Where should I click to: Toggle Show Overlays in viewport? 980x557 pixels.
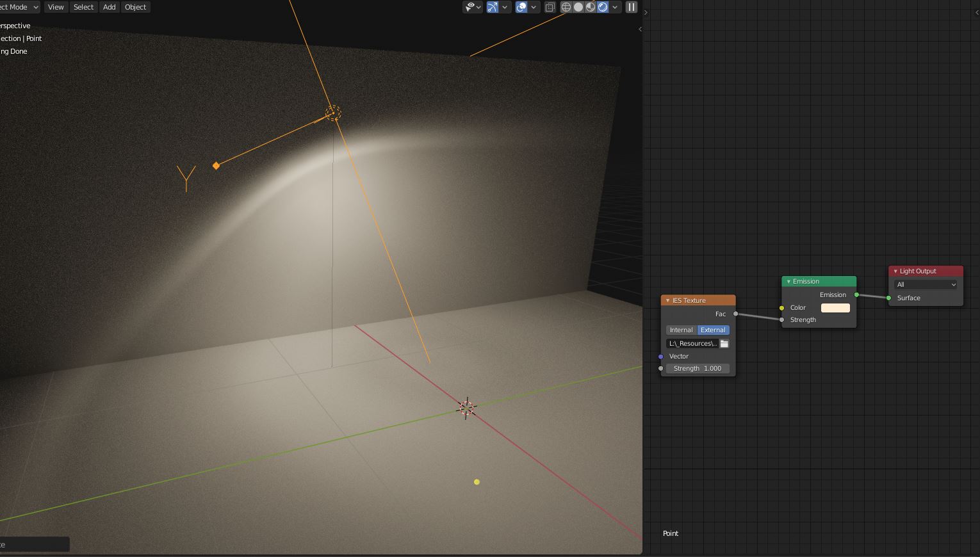coord(521,7)
